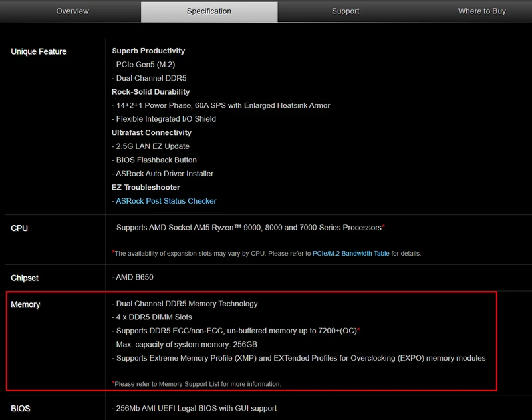
Task: Click the Superb Productivity heading
Action: click(148, 51)
